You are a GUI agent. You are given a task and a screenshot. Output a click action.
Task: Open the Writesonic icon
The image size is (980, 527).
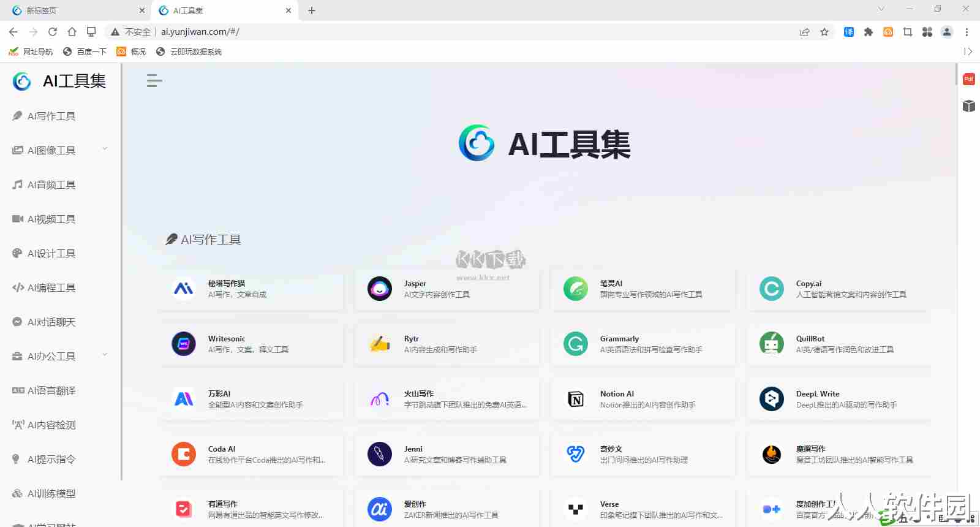184,344
